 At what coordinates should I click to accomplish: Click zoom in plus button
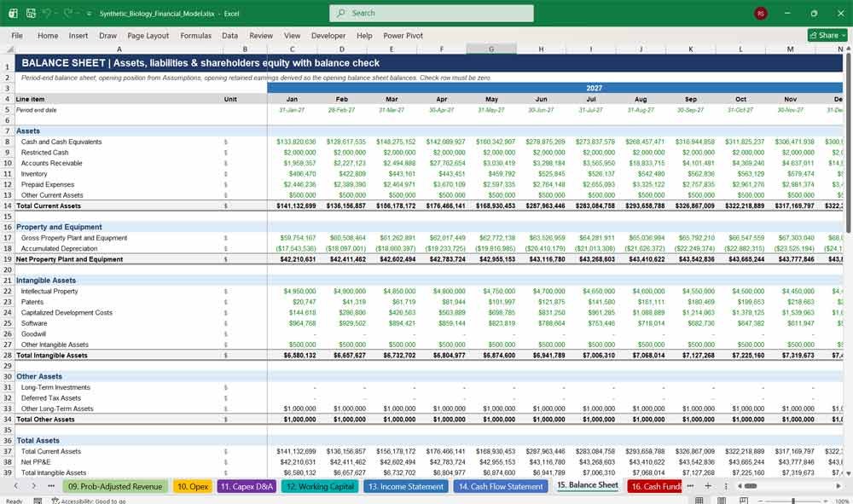(x=826, y=501)
